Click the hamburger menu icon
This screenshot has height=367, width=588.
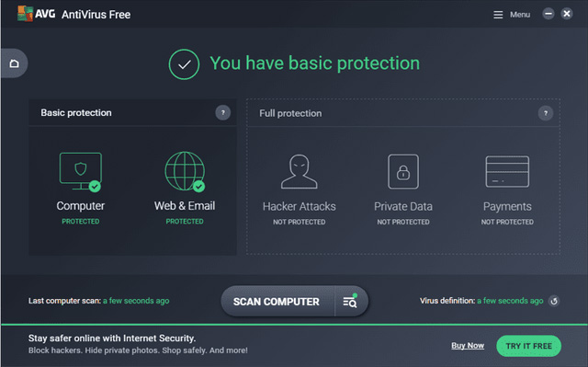click(x=498, y=15)
